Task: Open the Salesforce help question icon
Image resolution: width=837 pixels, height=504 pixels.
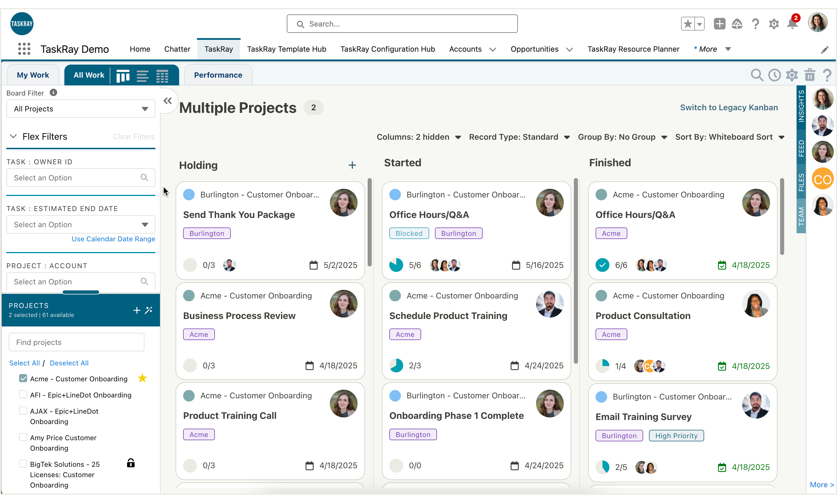Action: click(x=756, y=24)
